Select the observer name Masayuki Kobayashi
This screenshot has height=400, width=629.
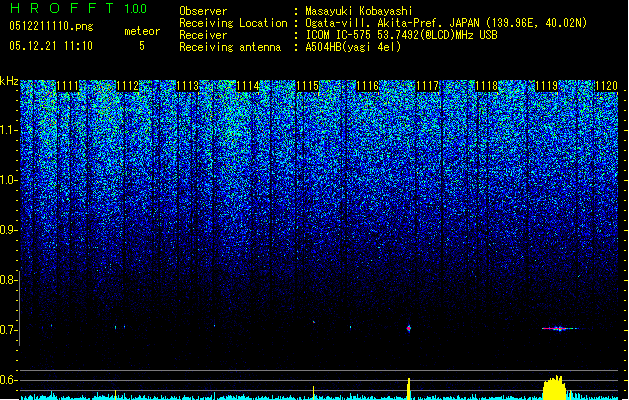click(358, 11)
